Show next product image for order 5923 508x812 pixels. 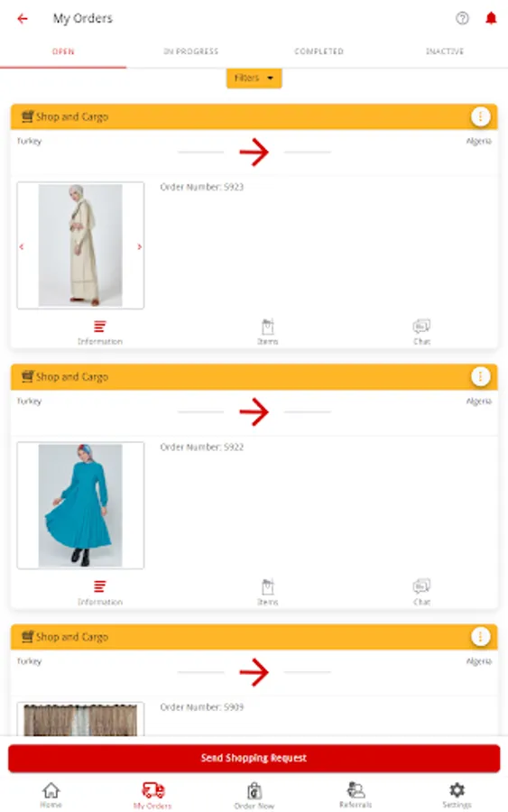[139, 247]
